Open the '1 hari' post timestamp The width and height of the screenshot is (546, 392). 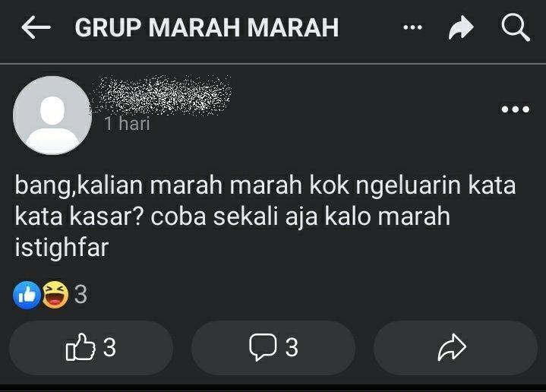(x=127, y=124)
